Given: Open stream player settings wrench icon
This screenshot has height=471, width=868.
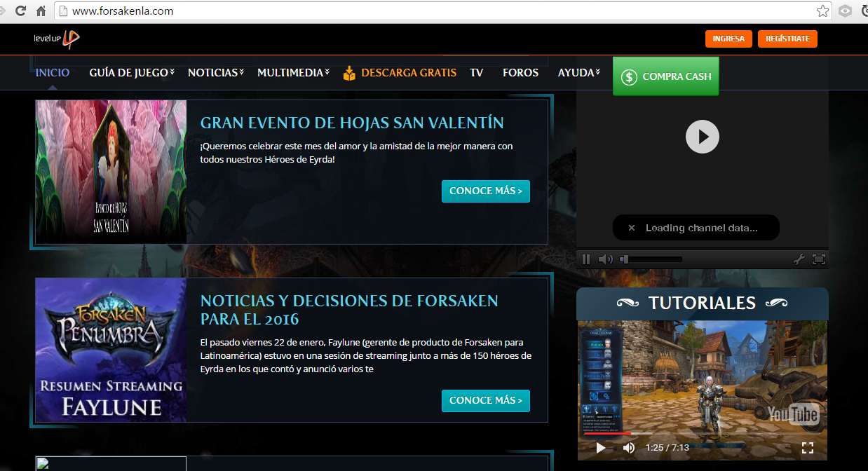Looking at the screenshot, I should pyautogui.click(x=799, y=259).
